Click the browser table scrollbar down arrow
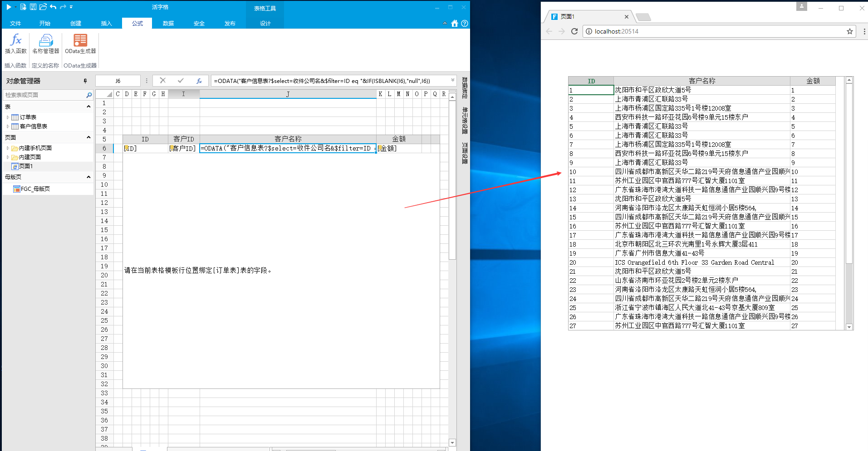 [849, 327]
